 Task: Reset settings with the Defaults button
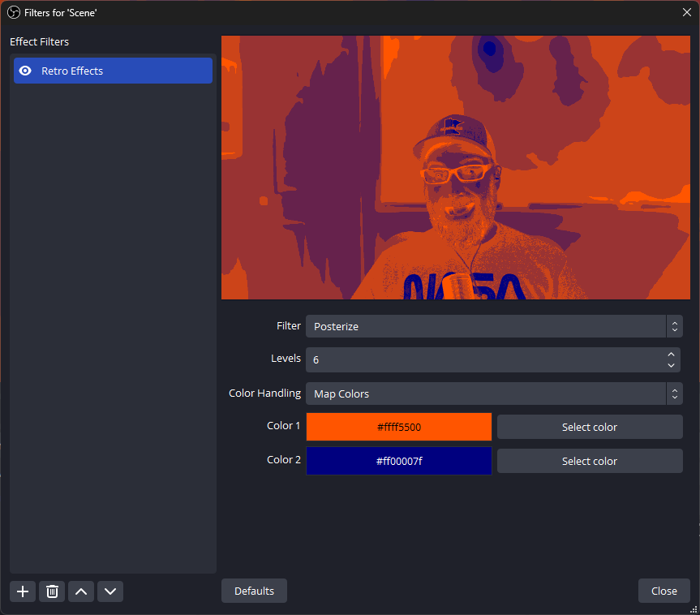(x=254, y=591)
